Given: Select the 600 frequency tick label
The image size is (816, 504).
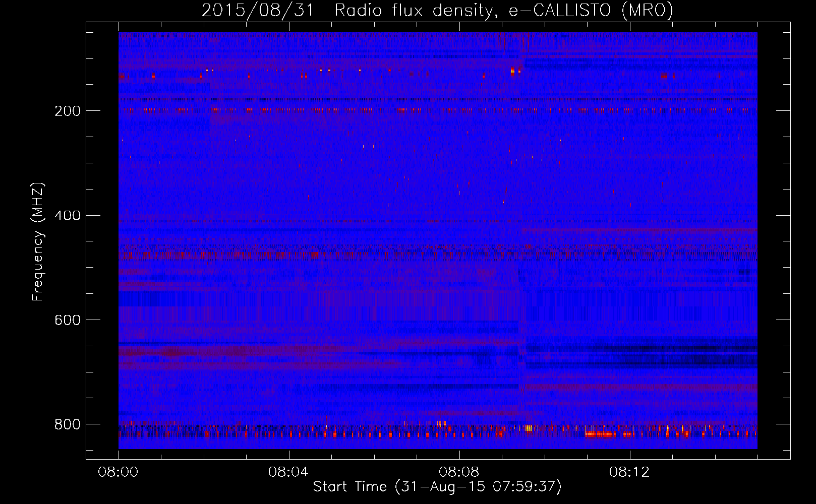Looking at the screenshot, I should pos(68,321).
